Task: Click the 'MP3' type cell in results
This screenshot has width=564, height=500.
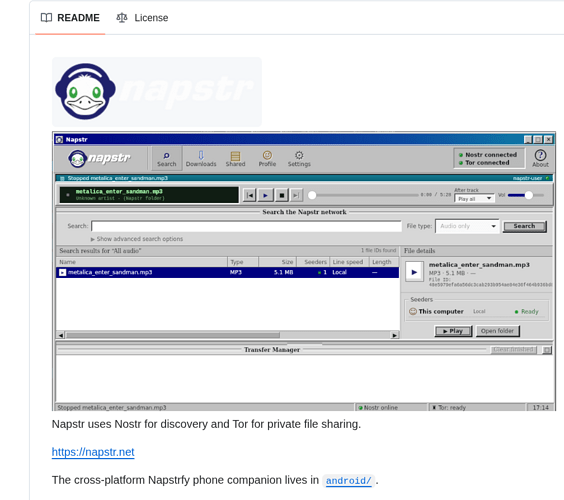Action: pyautogui.click(x=236, y=272)
